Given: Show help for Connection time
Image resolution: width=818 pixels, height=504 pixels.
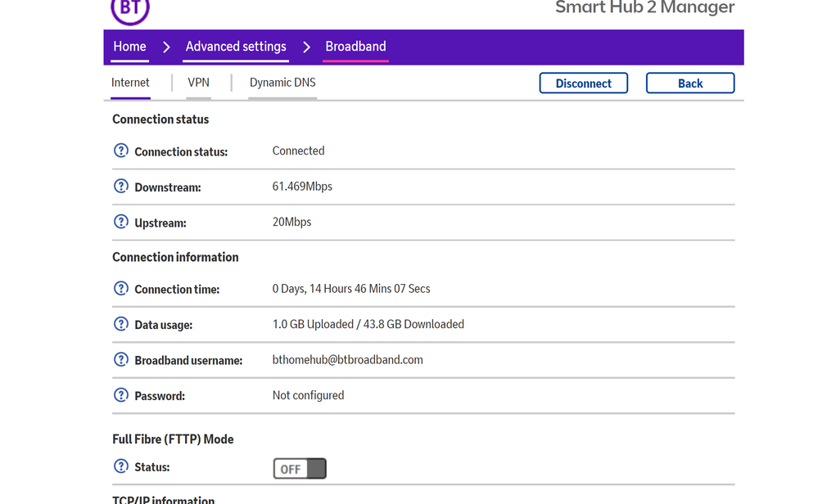Looking at the screenshot, I should pyautogui.click(x=121, y=289).
